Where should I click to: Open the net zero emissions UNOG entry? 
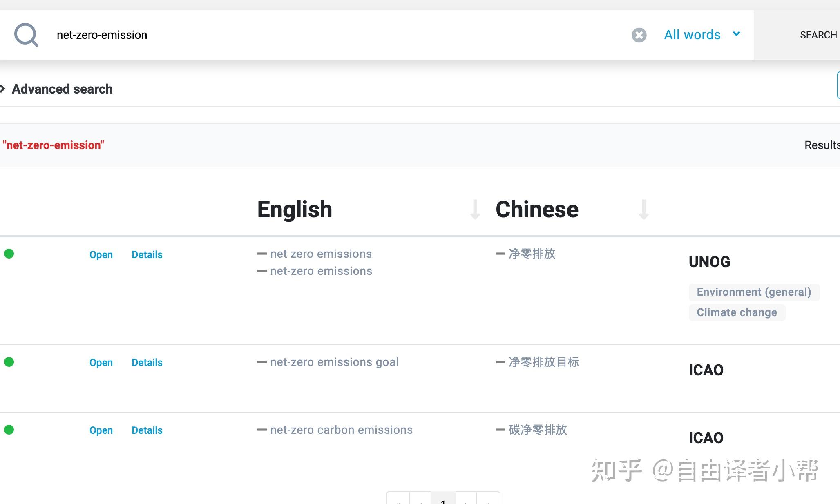pos(101,255)
